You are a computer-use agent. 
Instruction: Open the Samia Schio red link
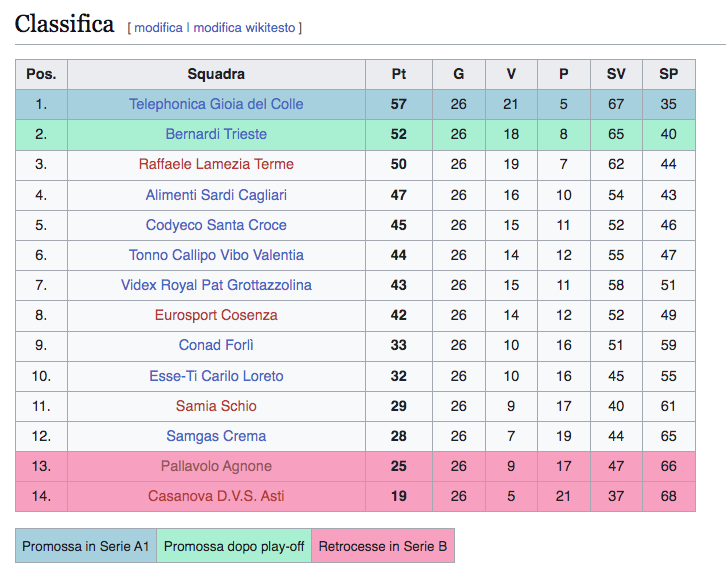tap(216, 406)
